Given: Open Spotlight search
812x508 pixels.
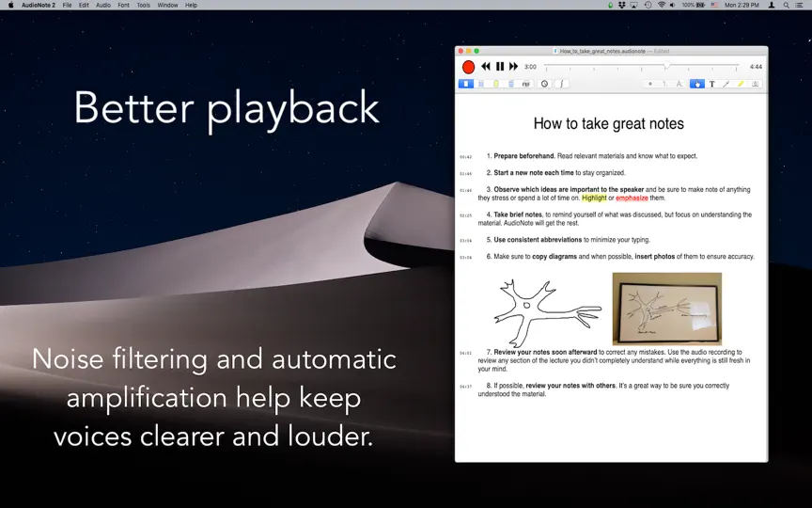Looking at the screenshot, I should click(x=786, y=6).
